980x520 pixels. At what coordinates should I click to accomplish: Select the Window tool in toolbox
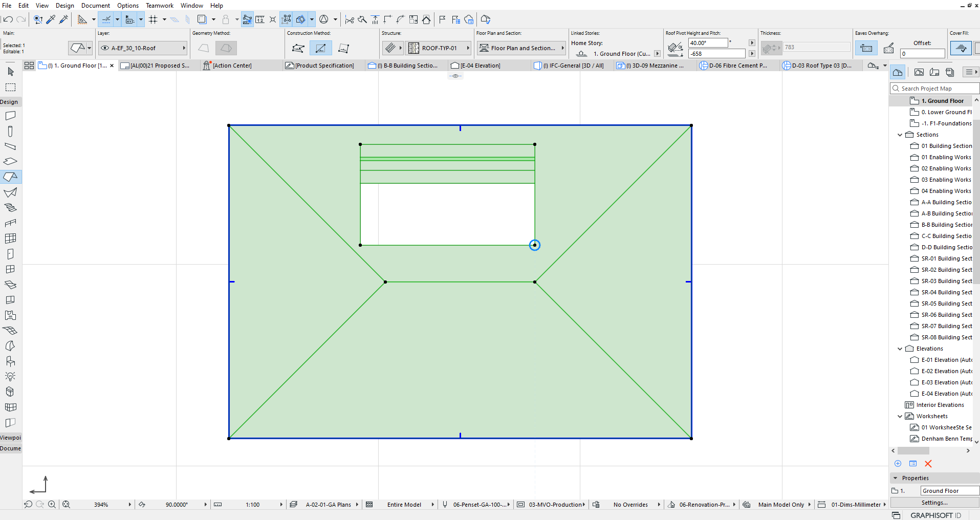(x=10, y=269)
